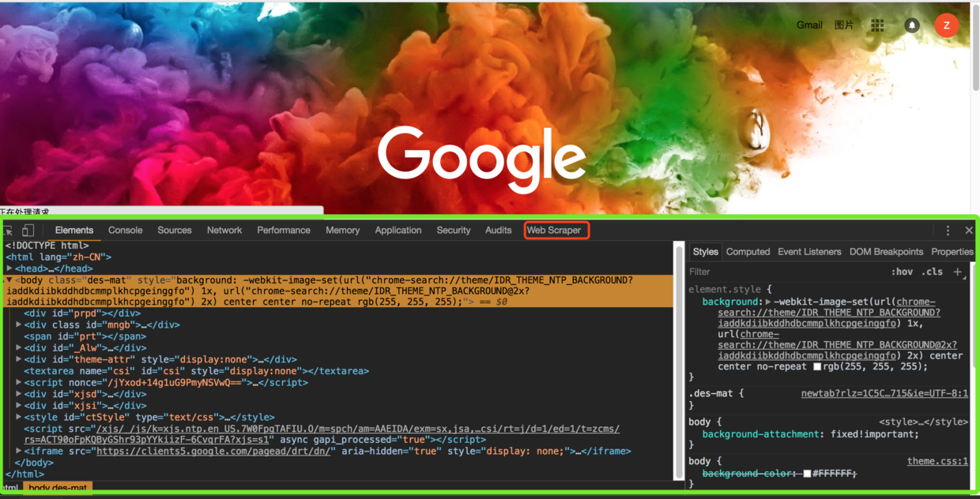Open the 图片 images link
Image resolution: width=980 pixels, height=499 pixels.
[x=844, y=25]
